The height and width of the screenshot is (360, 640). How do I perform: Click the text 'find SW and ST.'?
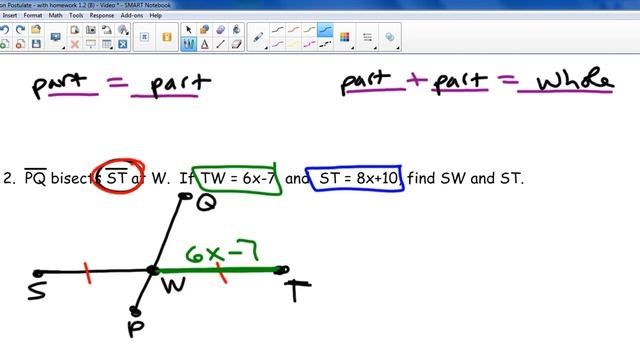pos(465,178)
